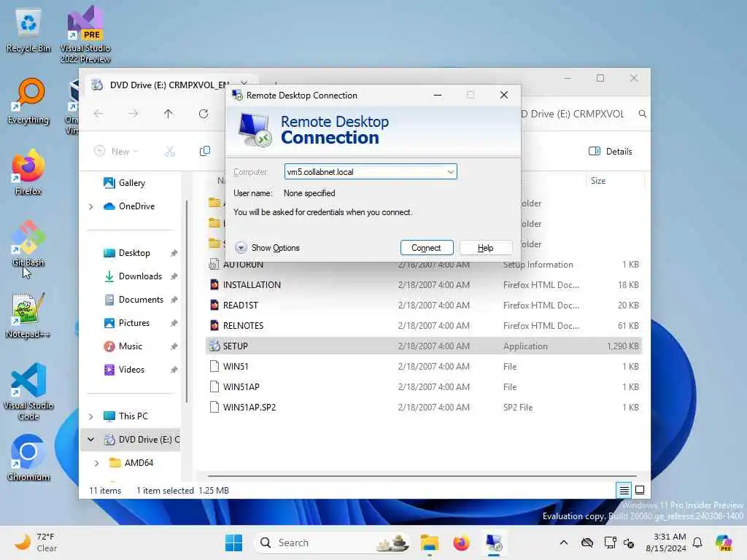Open the New dropdown in Explorer

[x=116, y=152]
